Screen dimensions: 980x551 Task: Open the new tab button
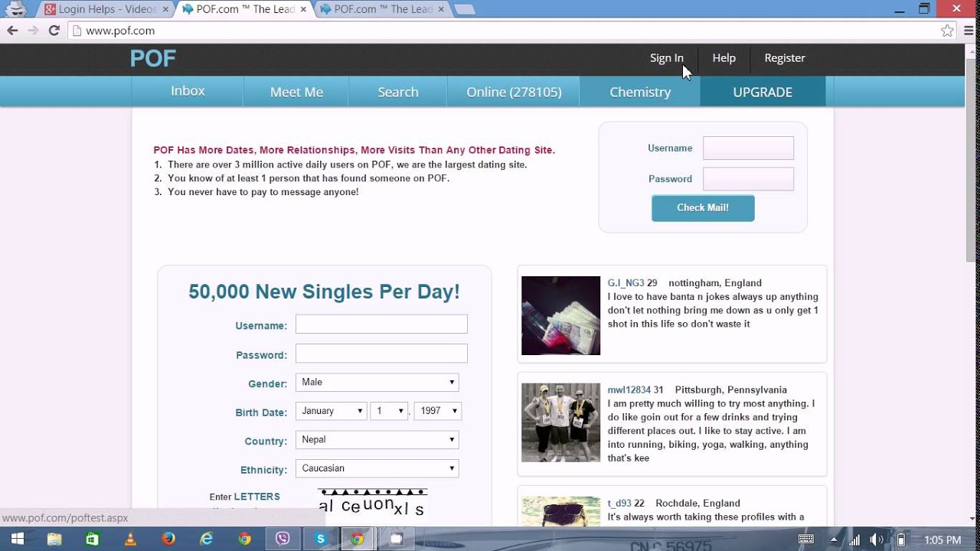[464, 9]
